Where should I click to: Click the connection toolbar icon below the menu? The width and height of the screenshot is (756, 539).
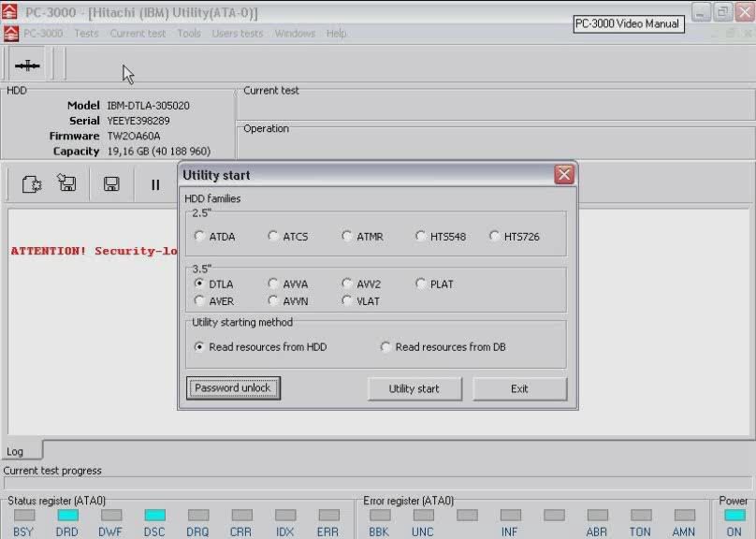[27, 66]
